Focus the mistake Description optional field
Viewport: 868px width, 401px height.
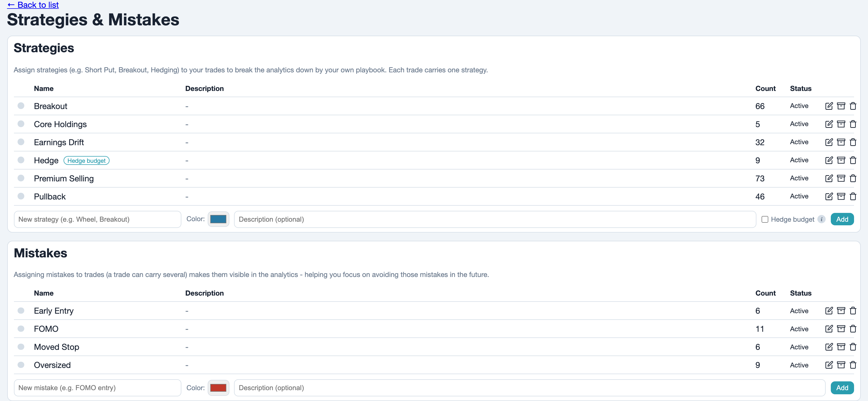(x=529, y=388)
